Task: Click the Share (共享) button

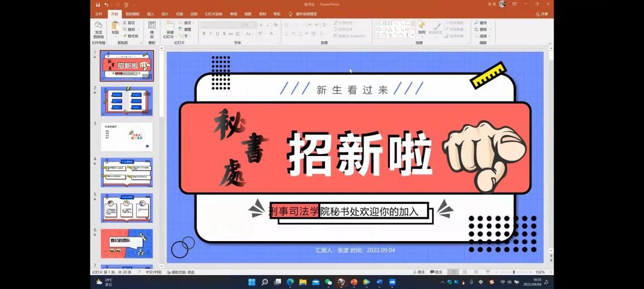Action: click(541, 14)
